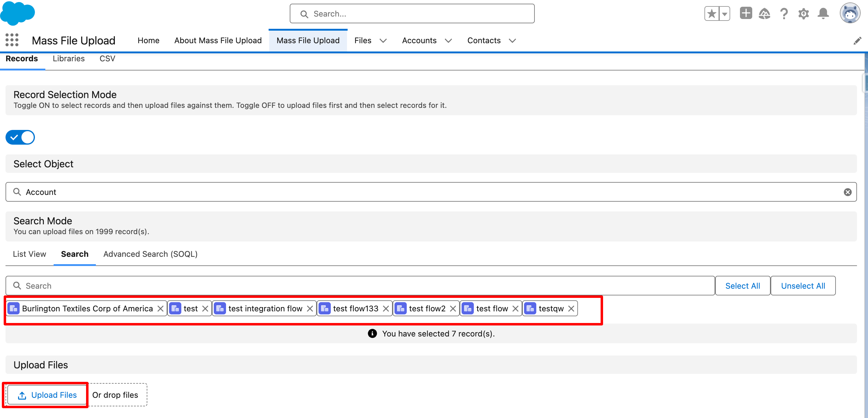The height and width of the screenshot is (418, 868).
Task: Open the Help question mark icon
Action: (784, 14)
